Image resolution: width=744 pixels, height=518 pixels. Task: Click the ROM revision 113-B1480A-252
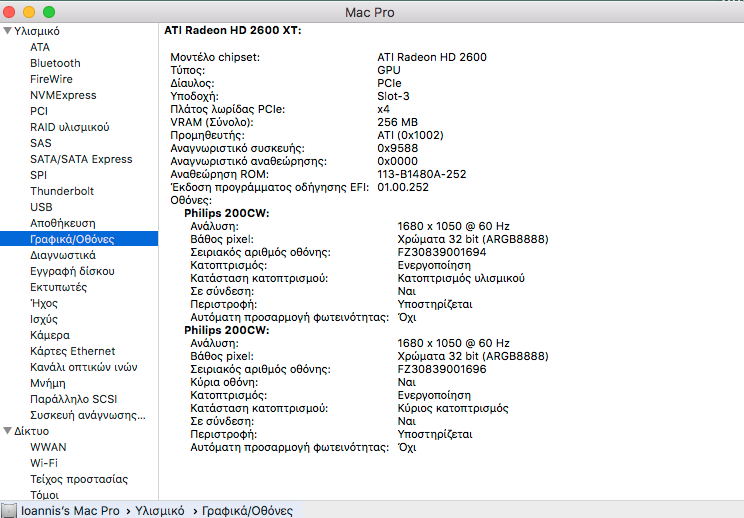pyautogui.click(x=422, y=174)
